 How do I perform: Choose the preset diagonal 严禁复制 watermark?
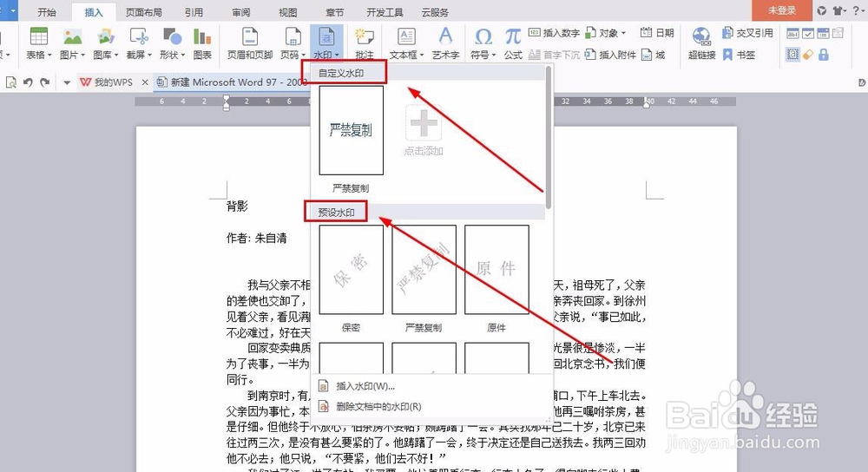[424, 270]
